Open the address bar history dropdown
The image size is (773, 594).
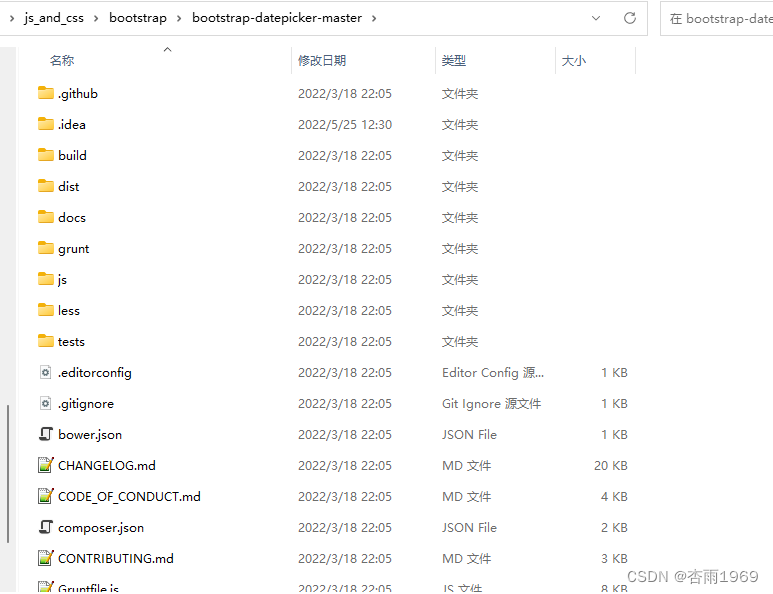coord(596,18)
